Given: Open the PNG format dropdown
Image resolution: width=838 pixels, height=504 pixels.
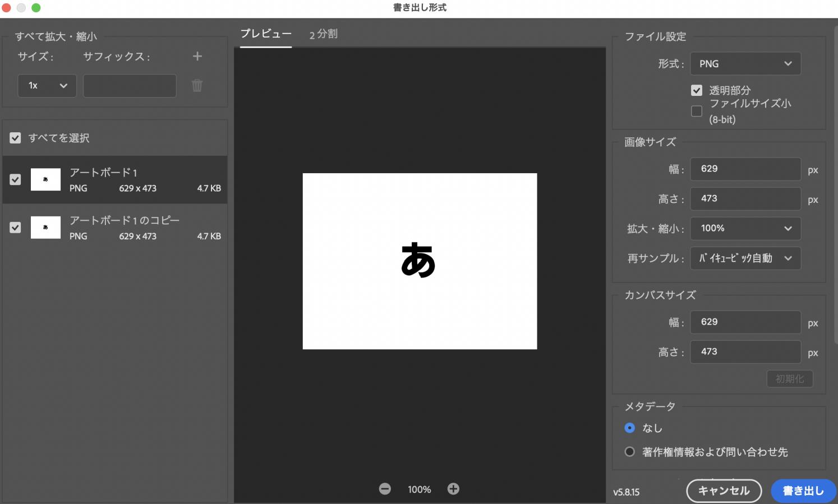Looking at the screenshot, I should click(x=745, y=63).
